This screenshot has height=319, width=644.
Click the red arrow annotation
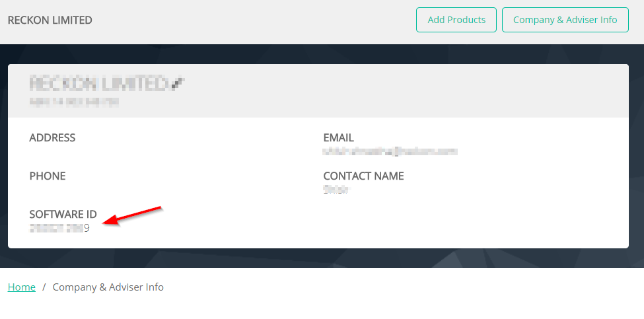(x=132, y=215)
